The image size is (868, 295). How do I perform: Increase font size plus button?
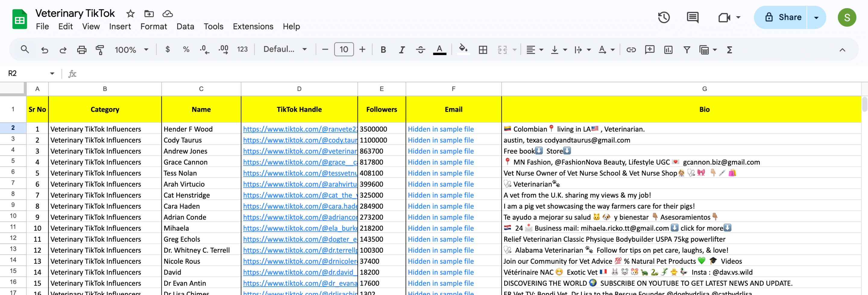362,49
